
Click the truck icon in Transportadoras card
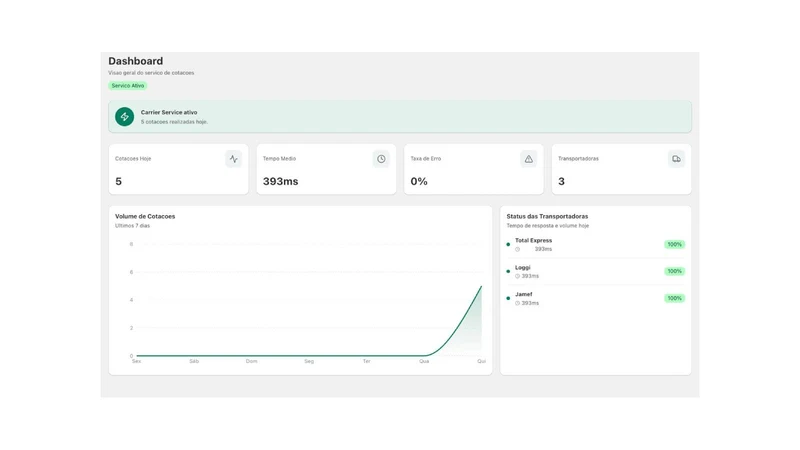pyautogui.click(x=676, y=159)
